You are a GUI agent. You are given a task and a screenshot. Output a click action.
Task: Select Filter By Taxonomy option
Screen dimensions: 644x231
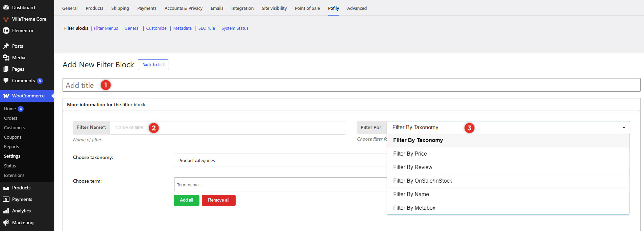508,140
